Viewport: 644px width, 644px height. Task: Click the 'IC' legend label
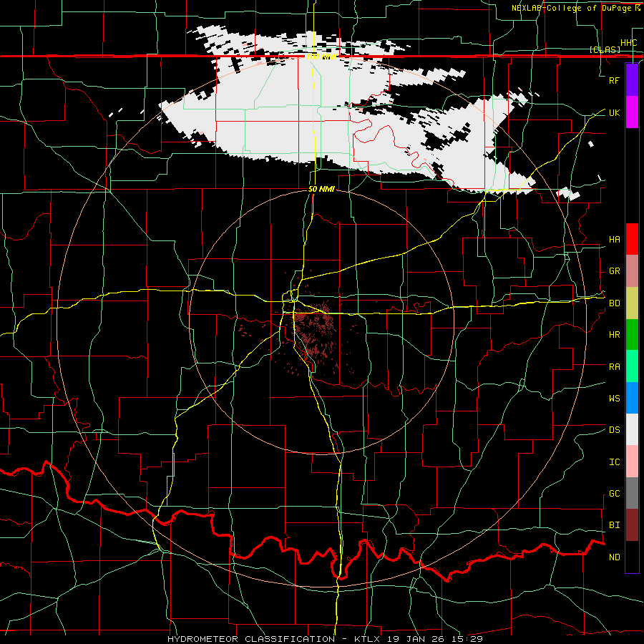(615, 462)
